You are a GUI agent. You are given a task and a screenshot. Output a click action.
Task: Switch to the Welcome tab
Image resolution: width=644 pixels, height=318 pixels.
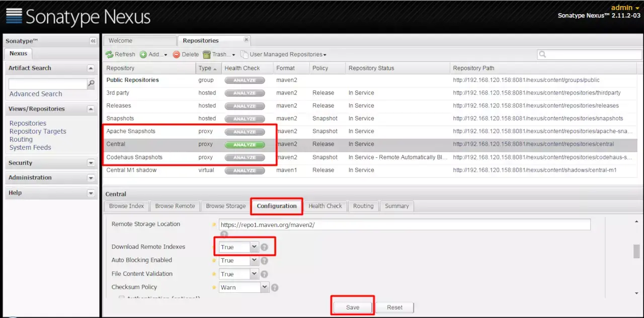click(140, 41)
